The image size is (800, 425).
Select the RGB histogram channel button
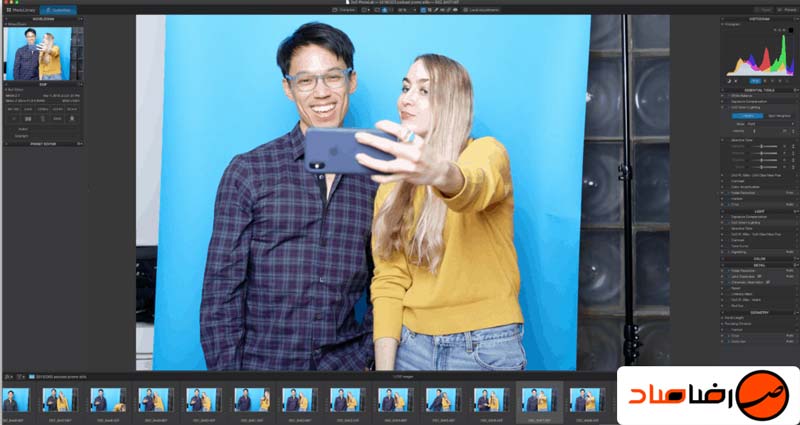pos(755,81)
